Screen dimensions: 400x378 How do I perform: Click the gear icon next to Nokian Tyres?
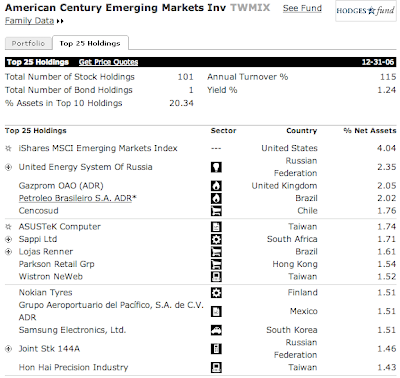click(x=216, y=293)
